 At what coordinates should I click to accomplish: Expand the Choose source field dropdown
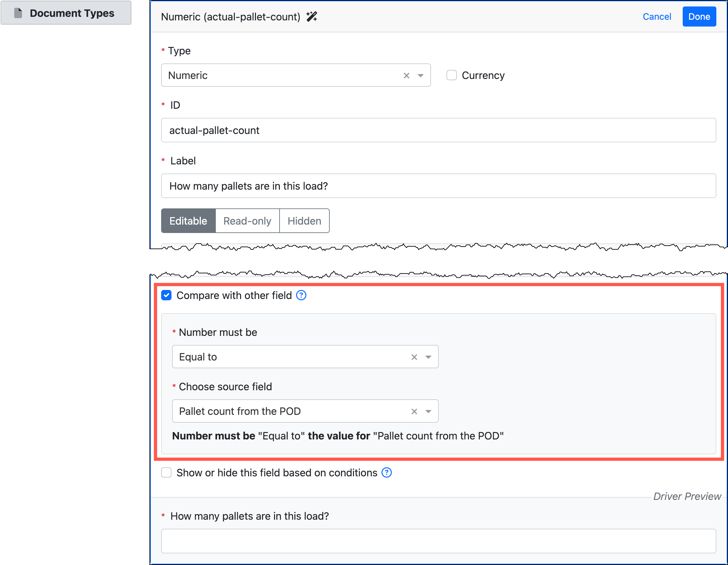coord(428,412)
